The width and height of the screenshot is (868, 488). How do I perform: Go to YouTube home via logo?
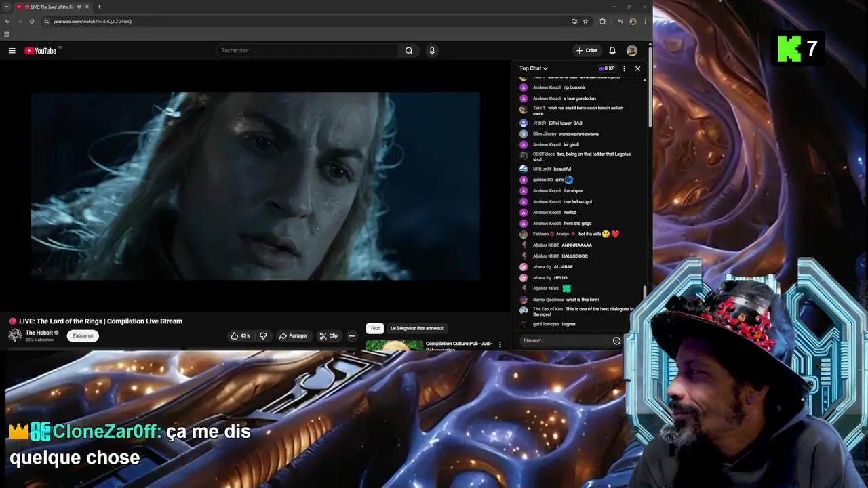pyautogui.click(x=42, y=51)
